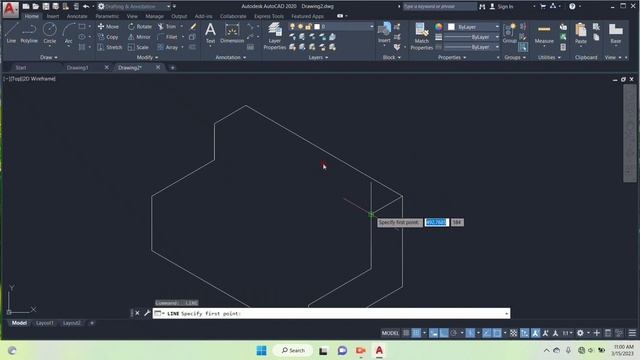The height and width of the screenshot is (360, 640).
Task: Click the Copy tool
Action: point(108,37)
